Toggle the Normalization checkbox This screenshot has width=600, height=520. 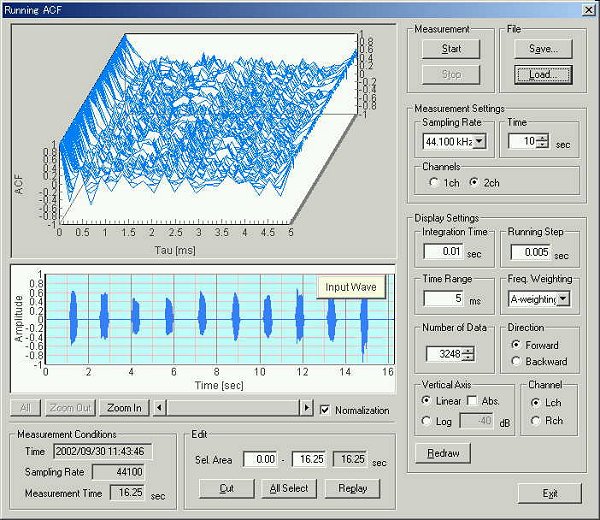pos(325,410)
